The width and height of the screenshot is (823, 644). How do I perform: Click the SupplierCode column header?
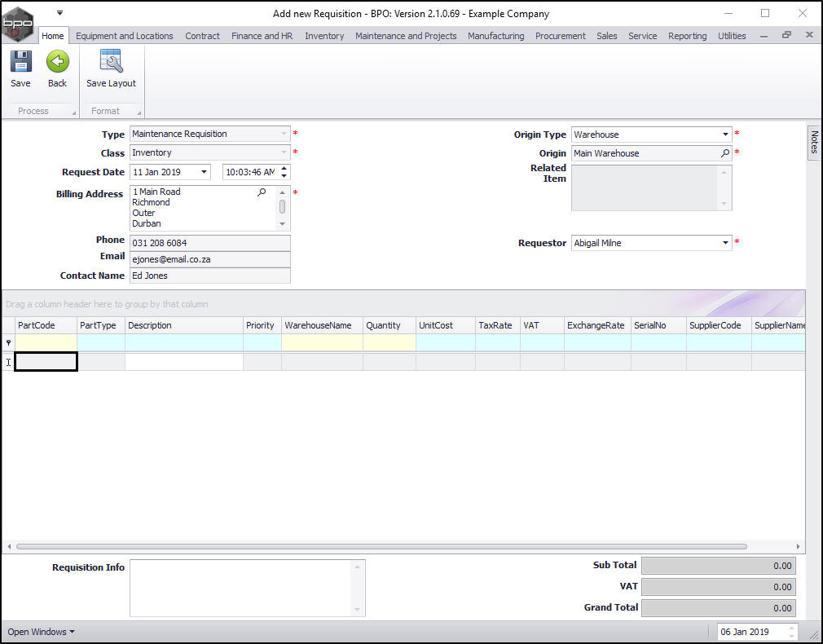tap(719, 325)
